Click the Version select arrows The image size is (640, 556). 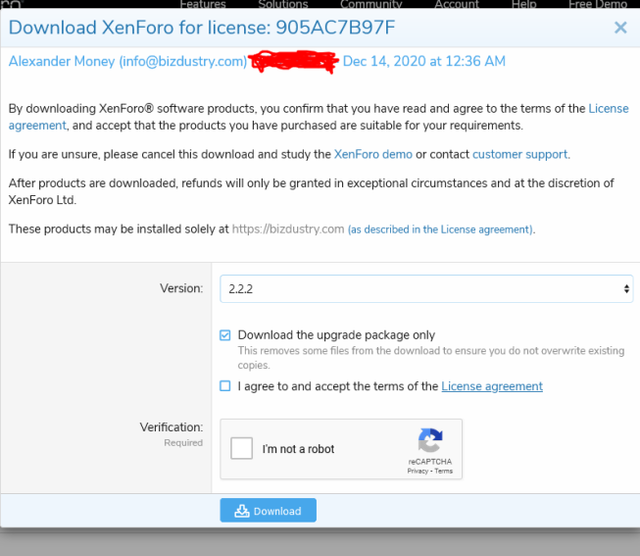626,289
